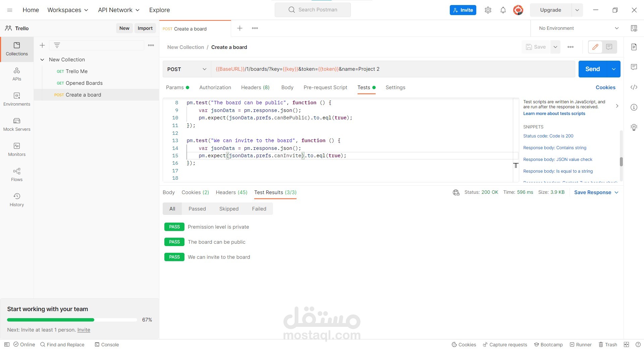Toggle sidebar visibility in status bar
This screenshot has height=349, width=644.
tap(7, 344)
